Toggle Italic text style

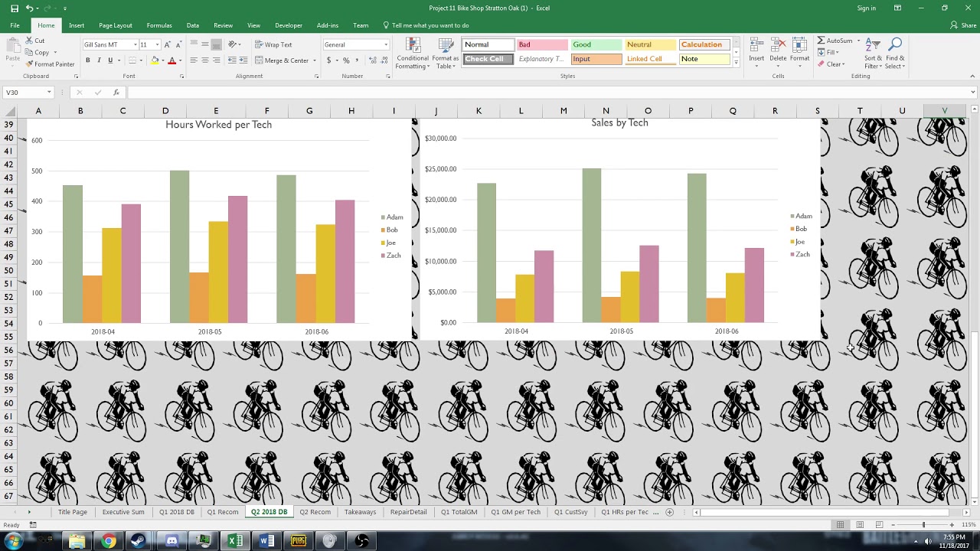tap(99, 60)
